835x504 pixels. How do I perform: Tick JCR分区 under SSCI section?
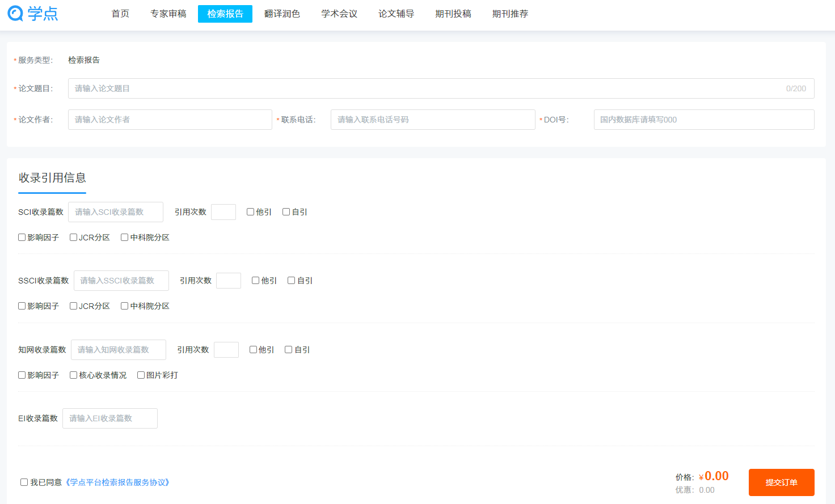tap(73, 306)
